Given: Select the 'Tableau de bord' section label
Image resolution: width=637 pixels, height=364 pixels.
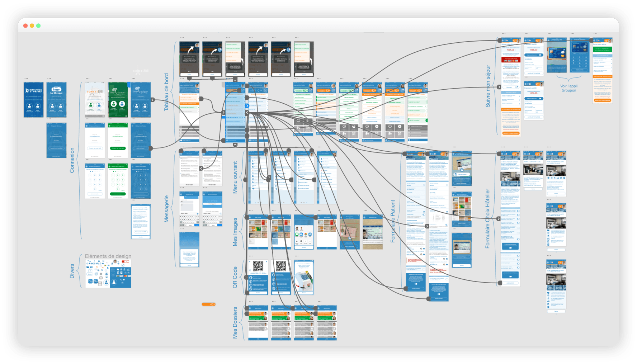Looking at the screenshot, I should pos(166,92).
